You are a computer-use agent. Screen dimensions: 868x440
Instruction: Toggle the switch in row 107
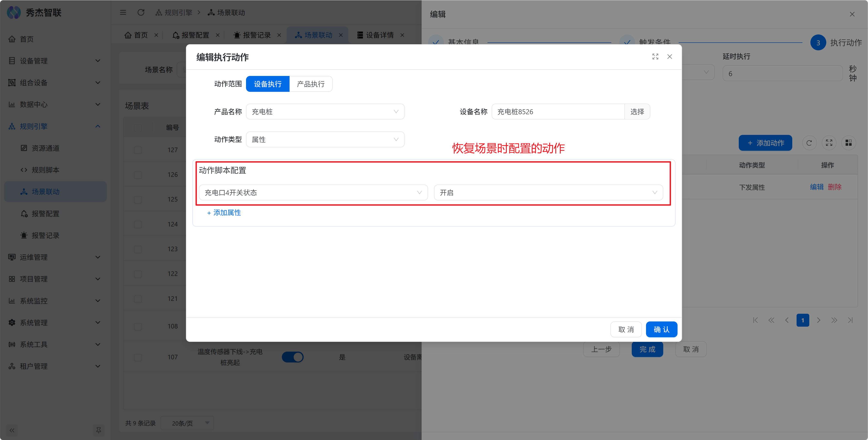pyautogui.click(x=293, y=357)
